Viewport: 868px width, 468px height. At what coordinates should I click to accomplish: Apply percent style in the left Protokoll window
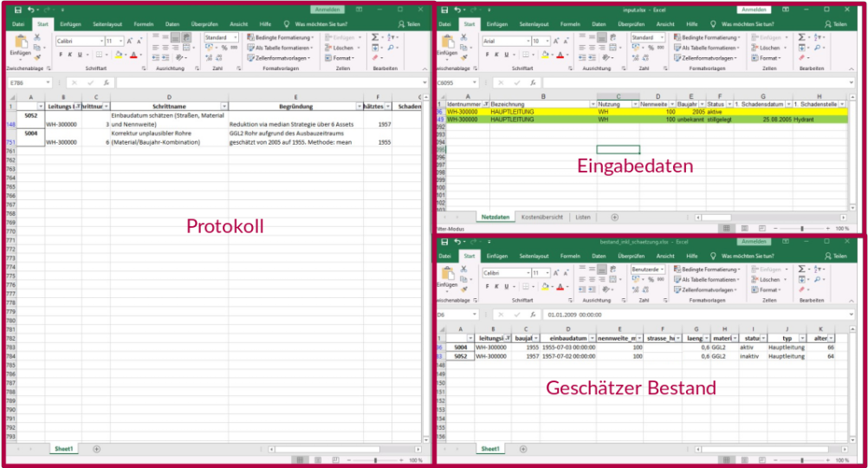tap(224, 48)
